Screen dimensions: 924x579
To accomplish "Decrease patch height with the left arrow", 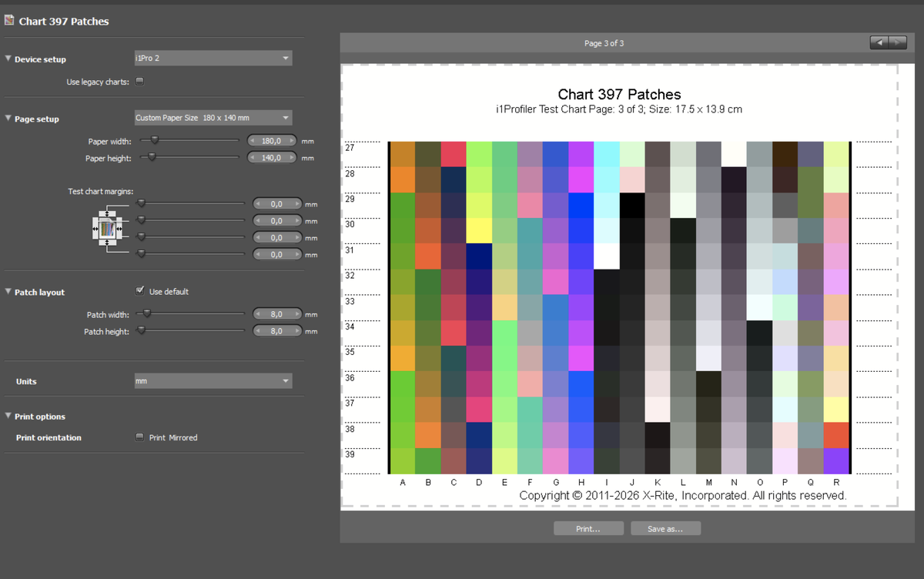I will point(258,331).
